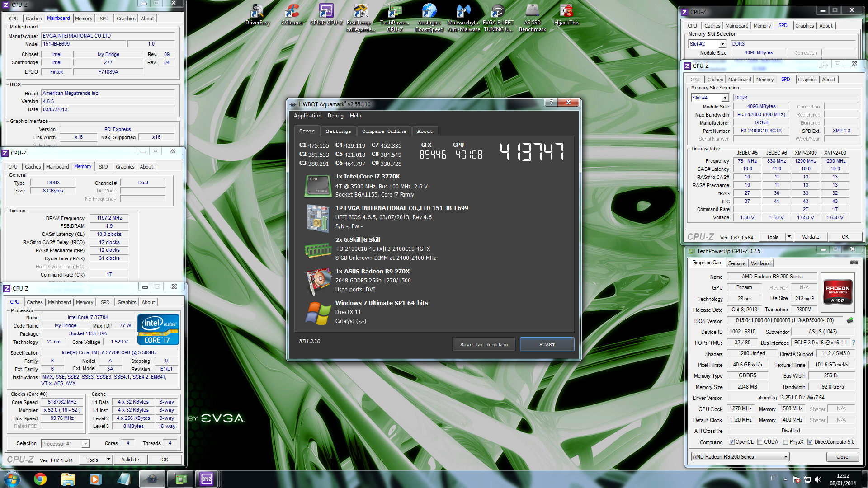Image resolution: width=868 pixels, height=488 pixels.
Task: Click Validate in CPU-Z SPD window
Action: [x=810, y=237]
